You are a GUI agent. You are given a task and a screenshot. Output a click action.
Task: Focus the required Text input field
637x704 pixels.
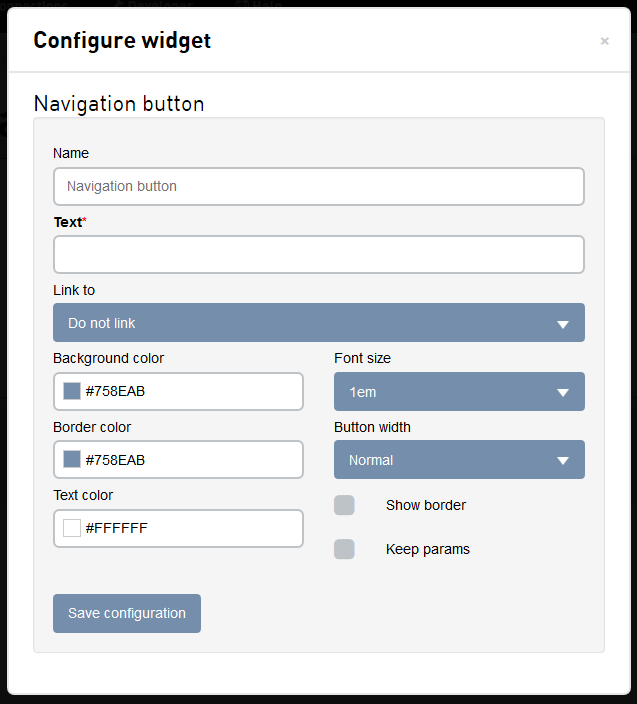pyautogui.click(x=318, y=255)
